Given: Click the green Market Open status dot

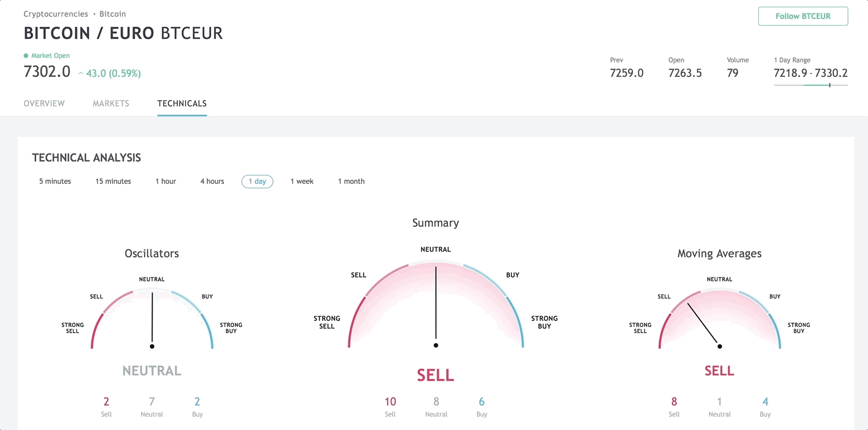Looking at the screenshot, I should (26, 56).
